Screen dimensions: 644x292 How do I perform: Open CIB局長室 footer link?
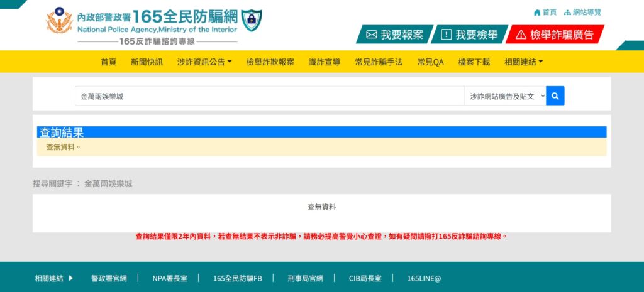point(365,278)
